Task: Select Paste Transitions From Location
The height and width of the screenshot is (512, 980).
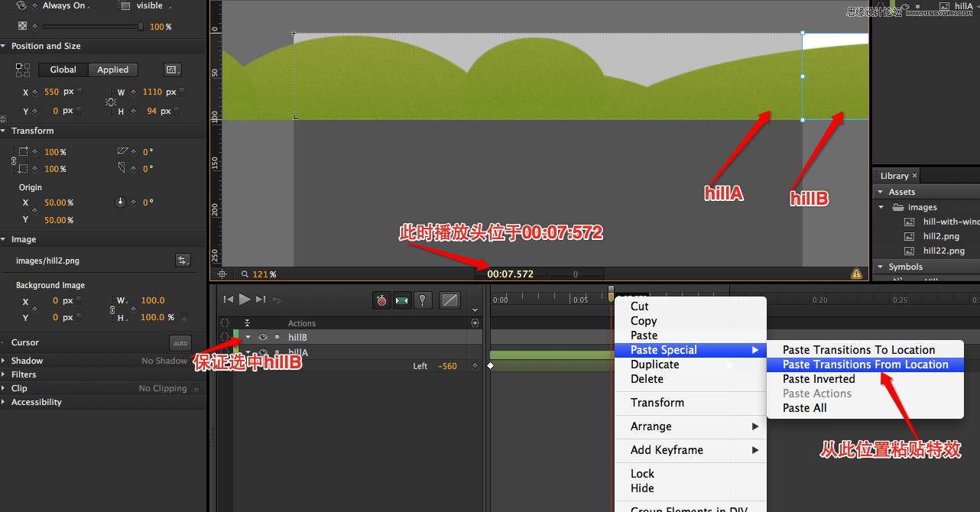Action: [x=865, y=365]
